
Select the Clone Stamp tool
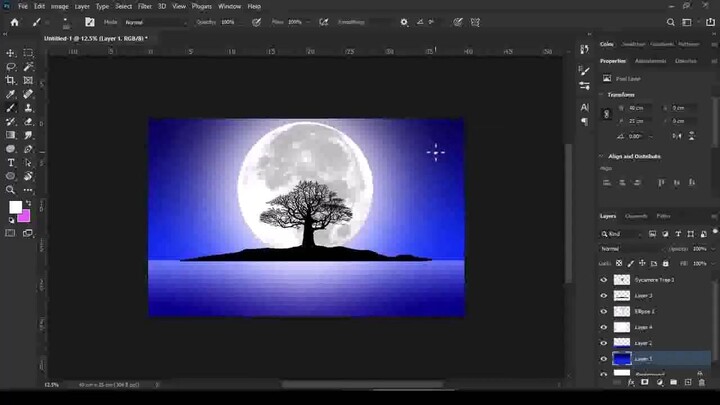coord(28,108)
